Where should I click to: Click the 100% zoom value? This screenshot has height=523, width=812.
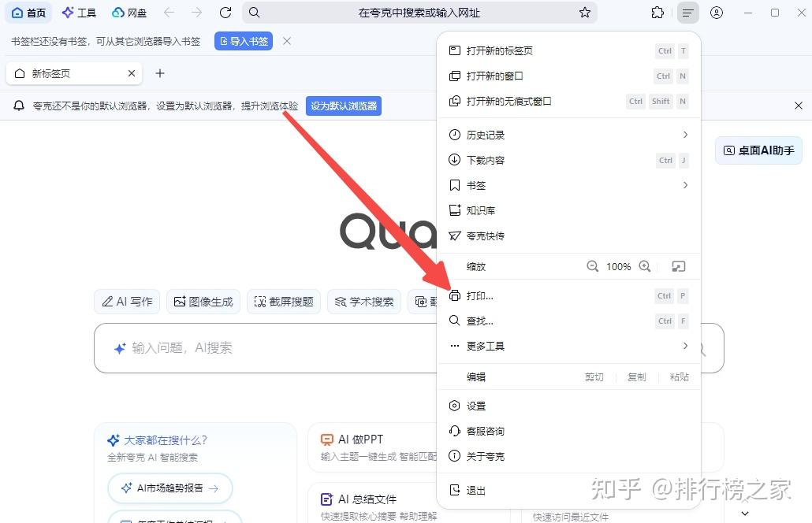[x=618, y=267]
